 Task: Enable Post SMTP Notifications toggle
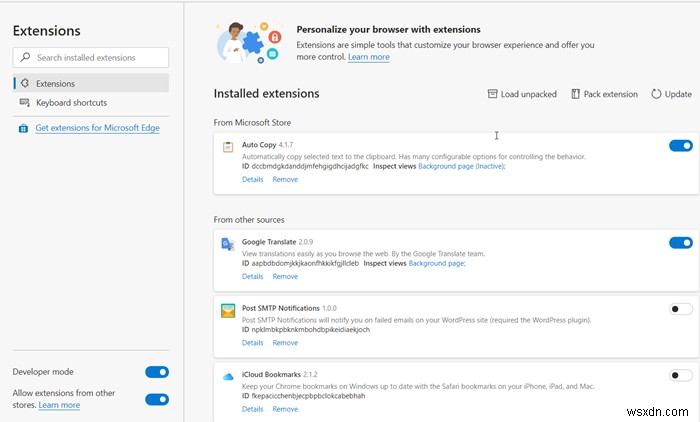(x=680, y=309)
